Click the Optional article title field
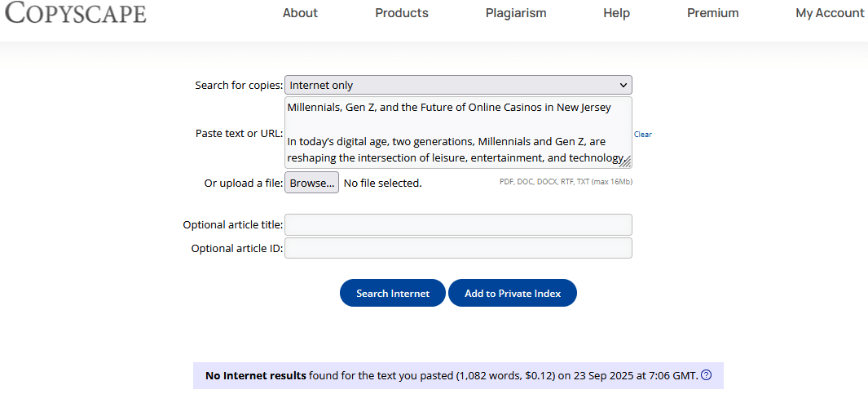The image size is (868, 394). [458, 225]
